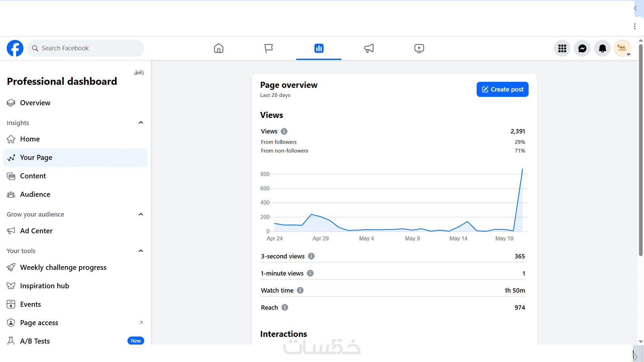Show info icon for Watch time
Image resolution: width=644 pixels, height=362 pixels.
tap(300, 290)
